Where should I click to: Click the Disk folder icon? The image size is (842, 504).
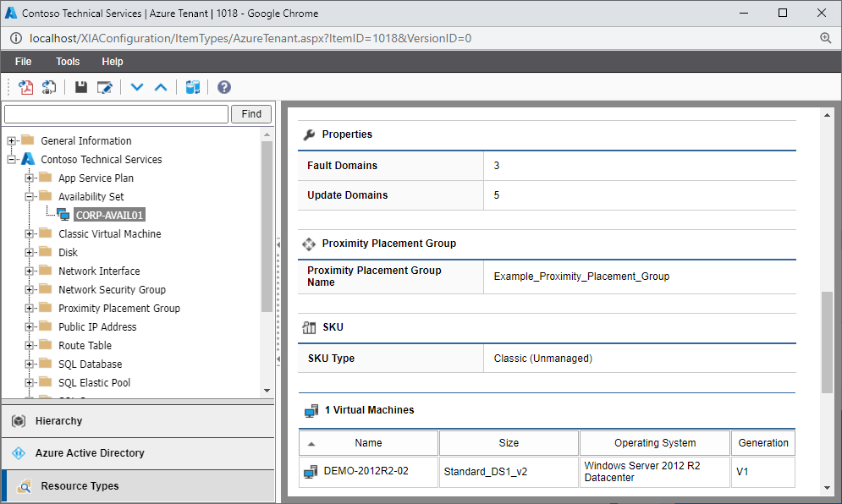tap(45, 252)
